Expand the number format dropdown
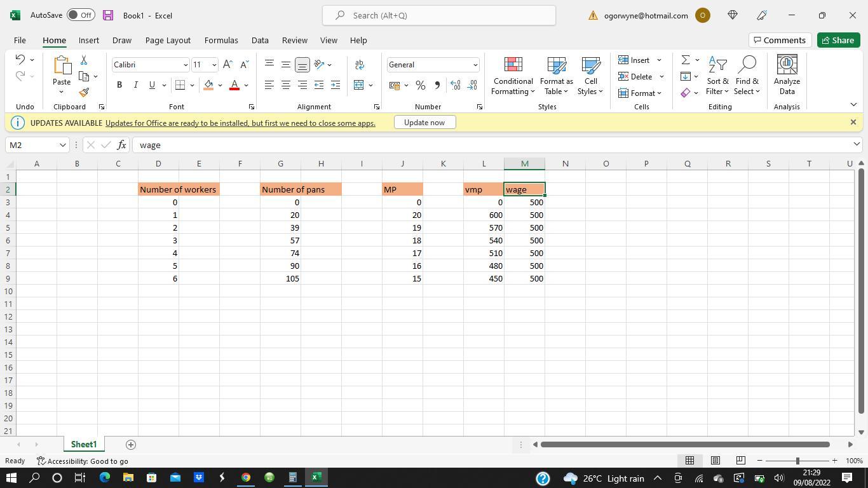Viewport: 868px width, 488px height. click(x=475, y=65)
